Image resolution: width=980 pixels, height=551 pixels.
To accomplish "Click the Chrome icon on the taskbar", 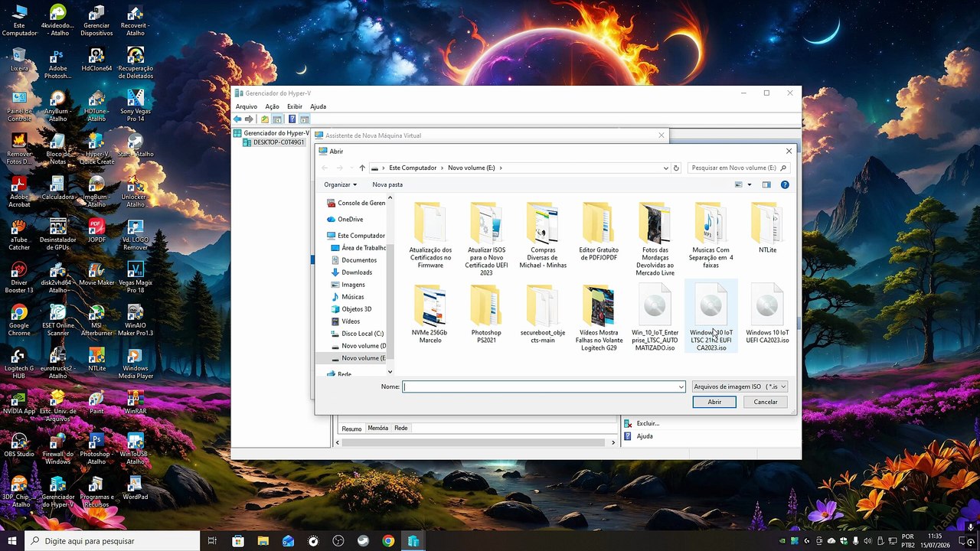I will point(388,541).
